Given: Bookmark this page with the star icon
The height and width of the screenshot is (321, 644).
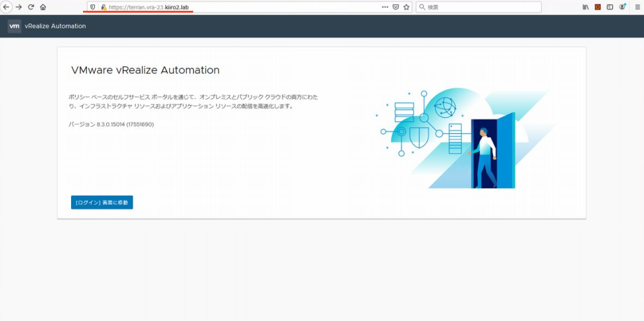Looking at the screenshot, I should tap(407, 7).
